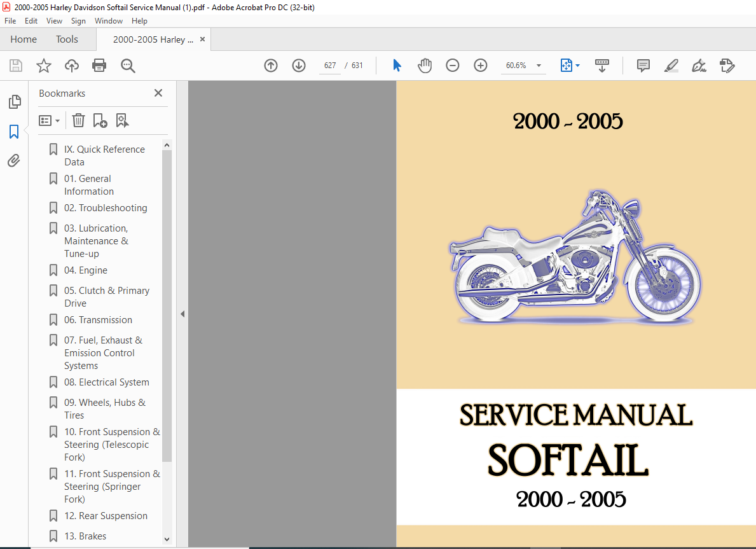Activate the Hand pan tool
Image resolution: width=756 pixels, height=549 pixels.
tap(425, 66)
